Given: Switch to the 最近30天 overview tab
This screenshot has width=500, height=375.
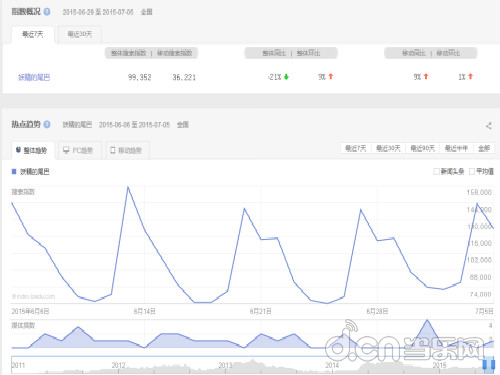Looking at the screenshot, I should tap(80, 34).
